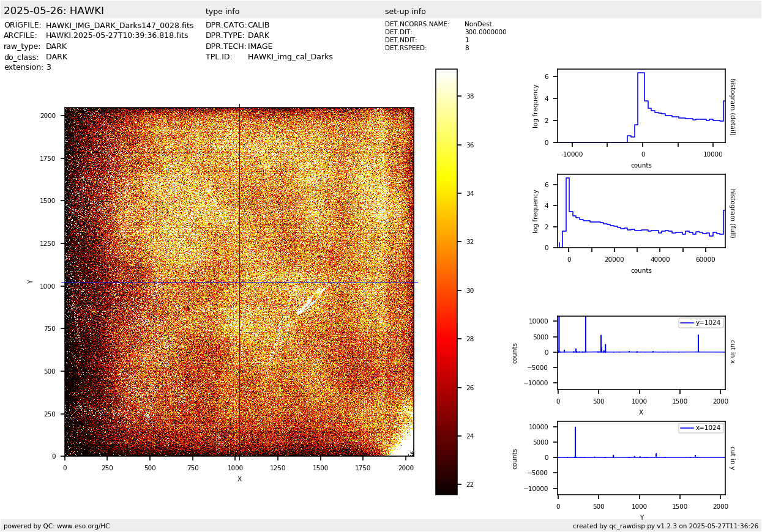Select the cut in y plot
The width and height of the screenshot is (762, 532).
(x=641, y=457)
